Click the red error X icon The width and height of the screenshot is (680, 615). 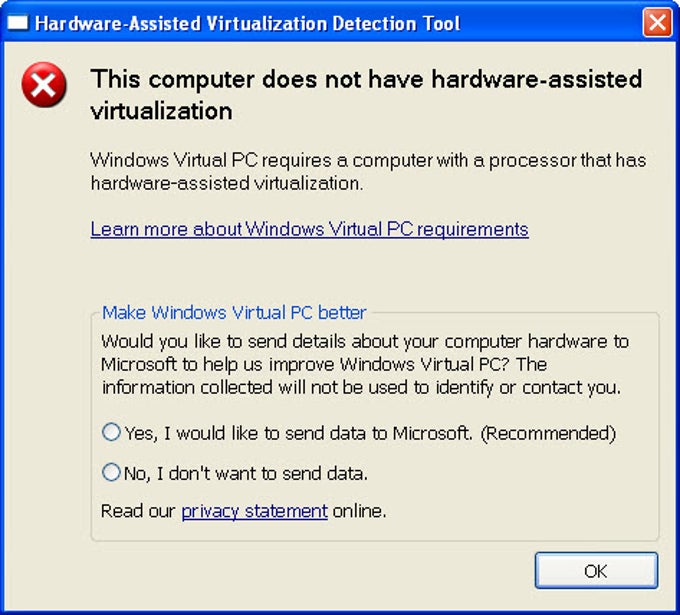click(x=44, y=85)
